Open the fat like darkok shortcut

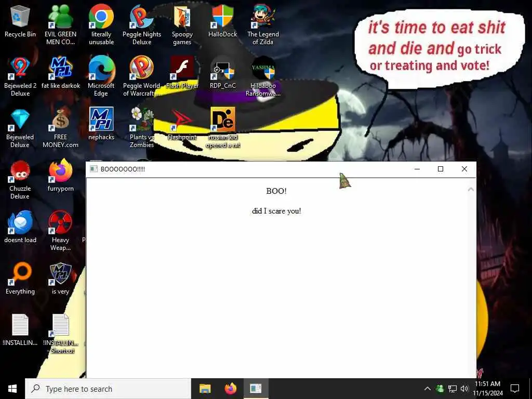(x=61, y=73)
